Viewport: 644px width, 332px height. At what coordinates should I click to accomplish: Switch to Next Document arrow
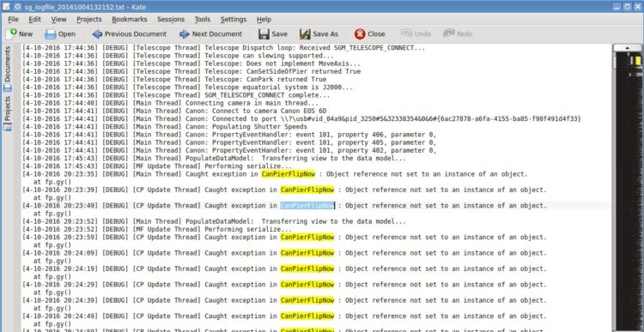coord(185,34)
